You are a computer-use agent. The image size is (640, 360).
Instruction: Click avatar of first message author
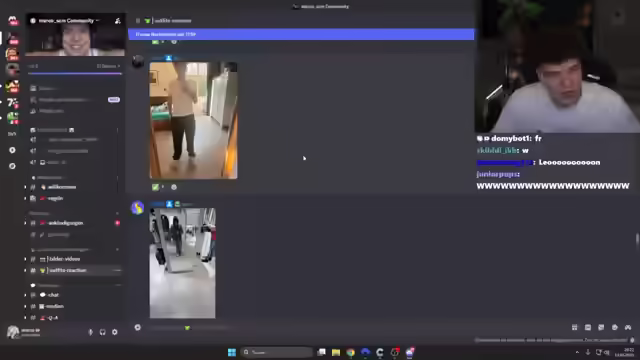point(138,62)
